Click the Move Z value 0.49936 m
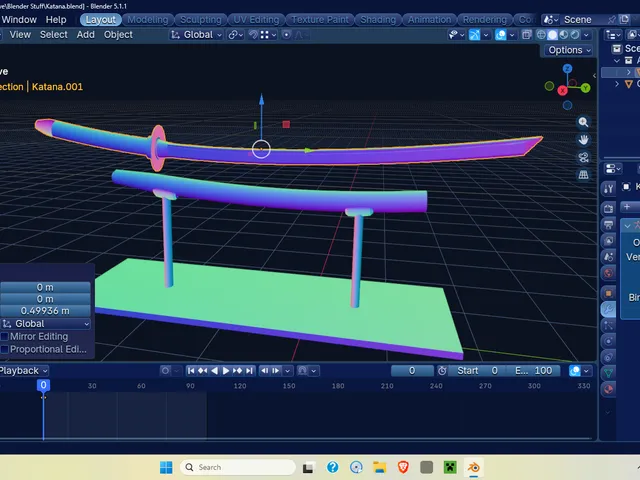Screen dimensions: 640x480 click(45, 311)
